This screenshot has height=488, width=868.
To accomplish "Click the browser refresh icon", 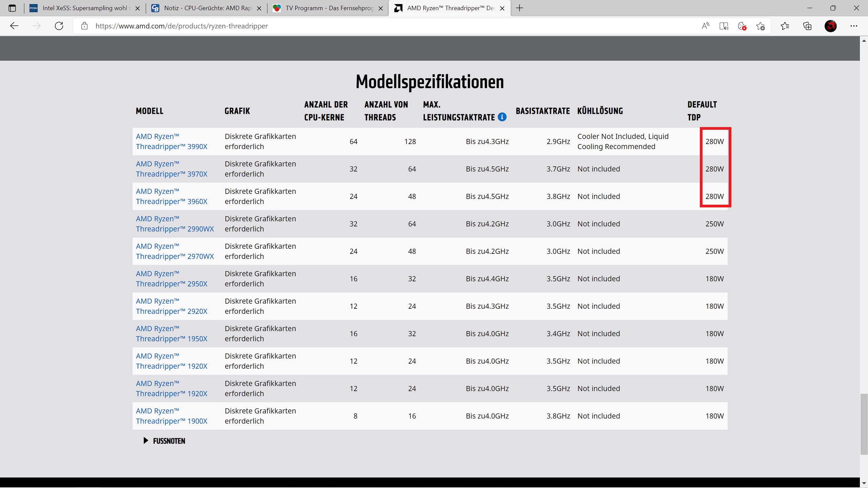I will click(x=59, y=26).
